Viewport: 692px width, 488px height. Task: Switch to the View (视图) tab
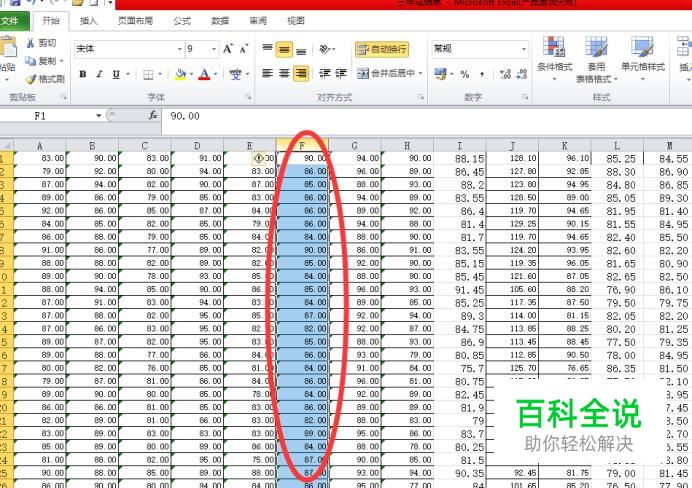296,21
